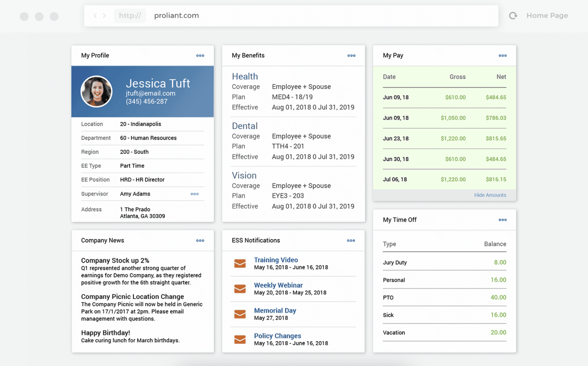The width and height of the screenshot is (588, 366).
Task: Open the My Time Off options menu
Action: [502, 220]
